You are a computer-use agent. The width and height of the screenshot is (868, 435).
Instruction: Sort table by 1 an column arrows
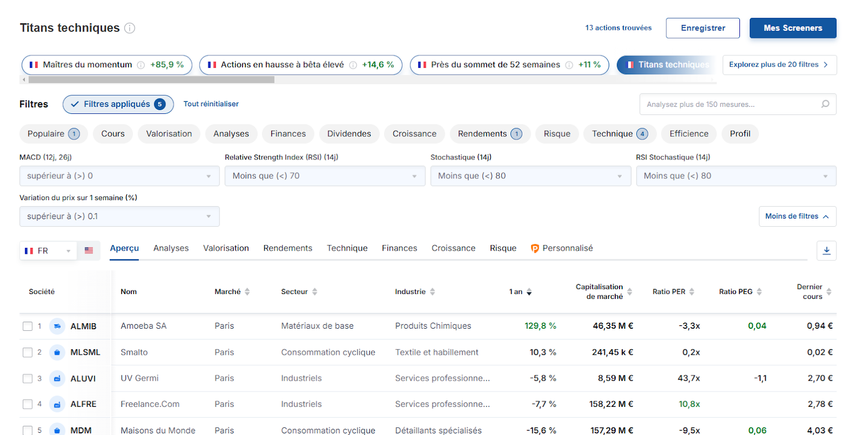[529, 292]
